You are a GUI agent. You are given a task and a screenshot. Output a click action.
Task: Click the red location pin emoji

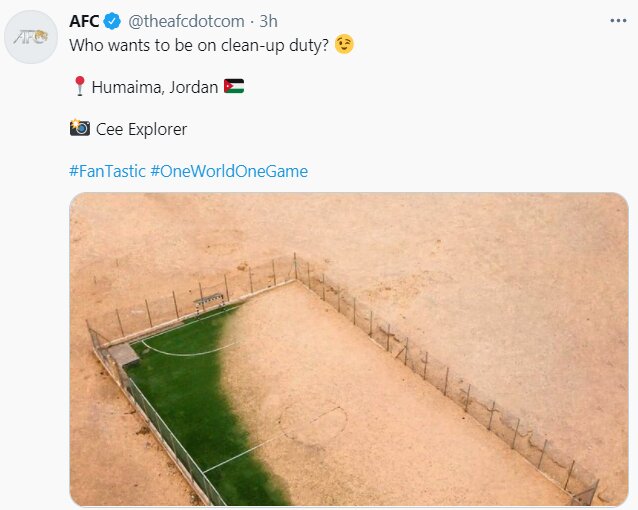pos(79,87)
